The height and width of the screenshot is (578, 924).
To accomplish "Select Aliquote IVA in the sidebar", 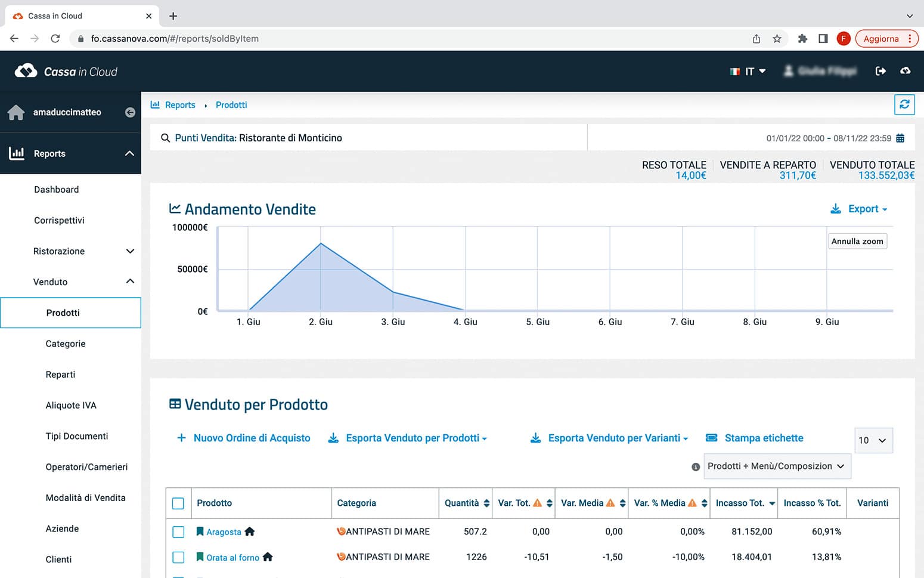I will 71,406.
